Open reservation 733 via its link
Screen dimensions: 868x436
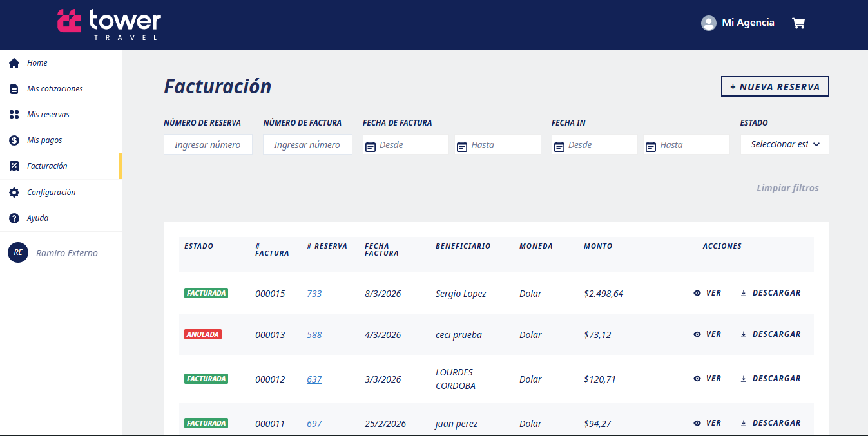tap(314, 293)
